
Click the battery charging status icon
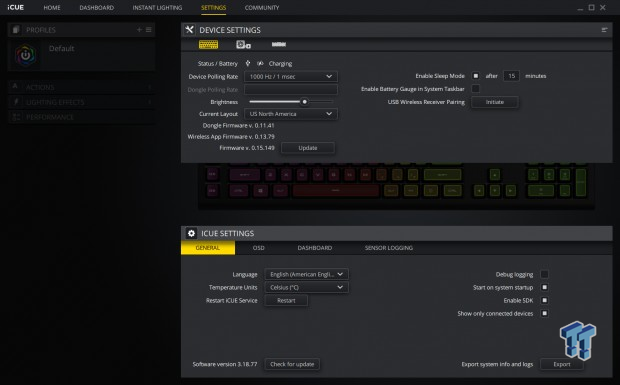click(260, 63)
